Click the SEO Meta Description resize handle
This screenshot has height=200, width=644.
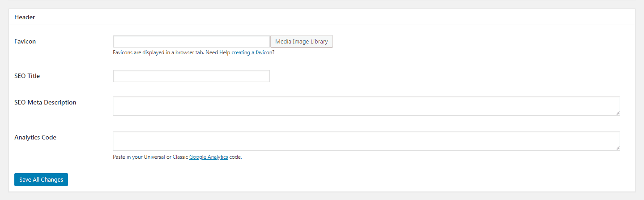pos(618,113)
